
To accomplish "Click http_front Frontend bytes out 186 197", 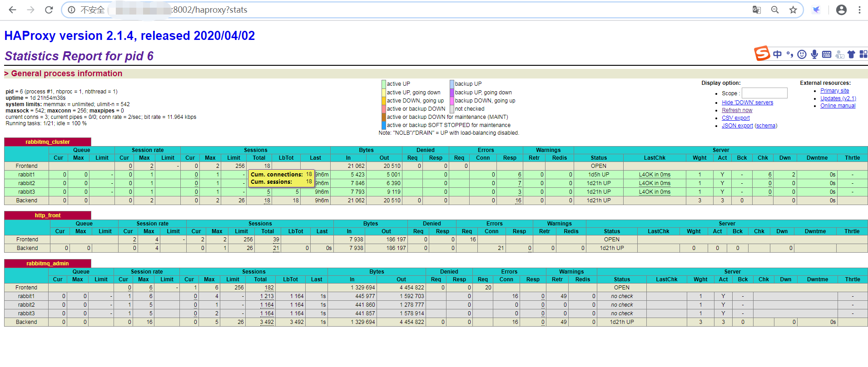I will [396, 240].
